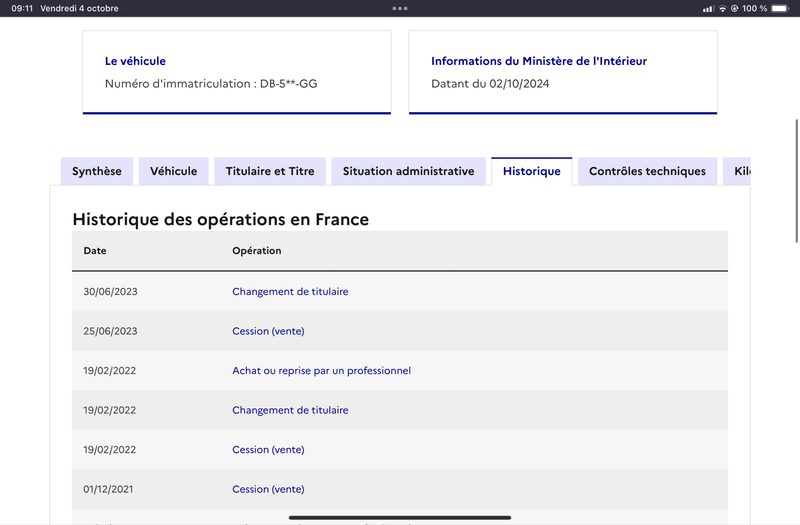The height and width of the screenshot is (525, 800).
Task: Click the vertical page scrollbar
Action: coord(796,181)
